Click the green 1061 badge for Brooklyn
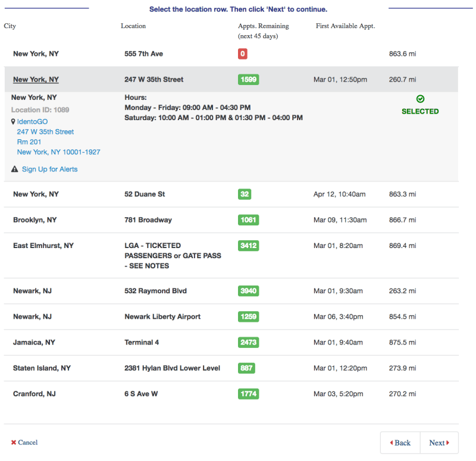Screen dimensions: 476x461 point(248,220)
